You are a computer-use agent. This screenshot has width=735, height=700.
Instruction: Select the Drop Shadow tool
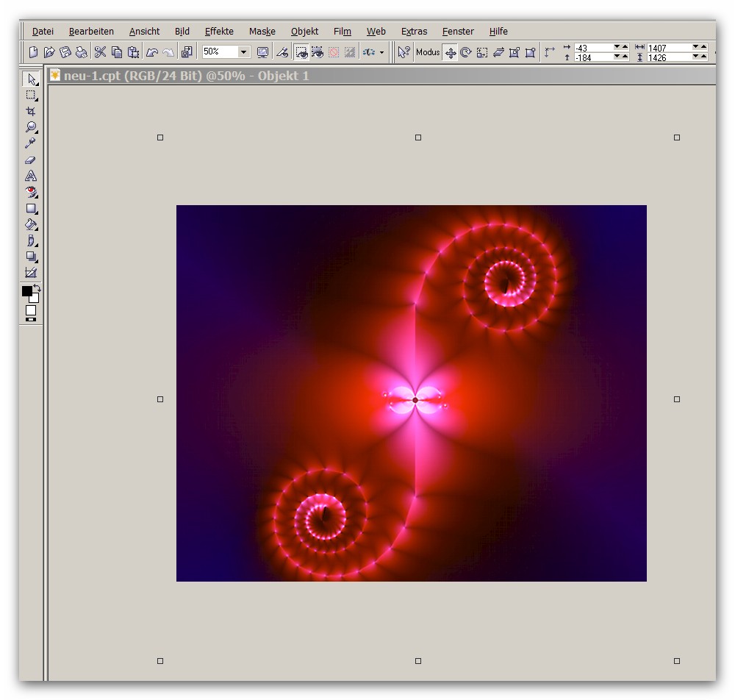31,257
